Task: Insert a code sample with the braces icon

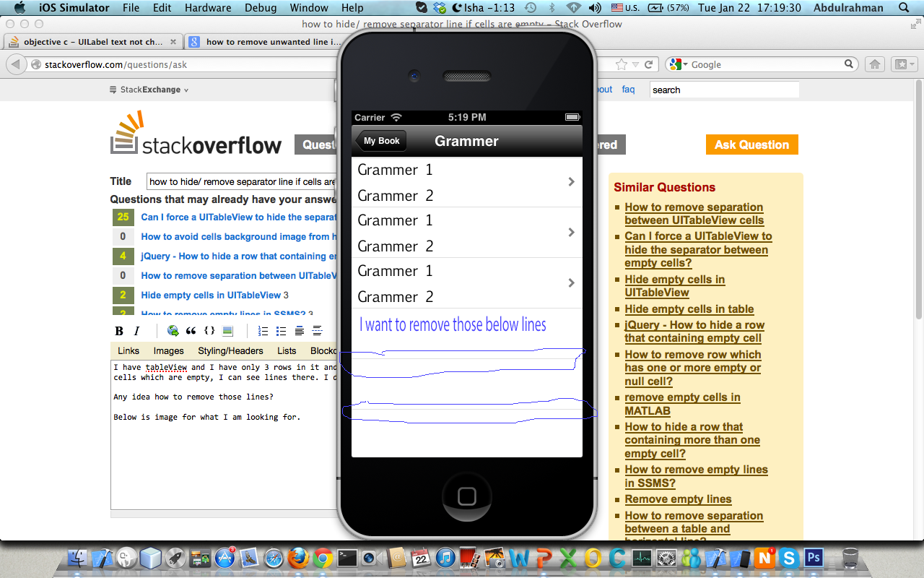Action: click(x=209, y=331)
